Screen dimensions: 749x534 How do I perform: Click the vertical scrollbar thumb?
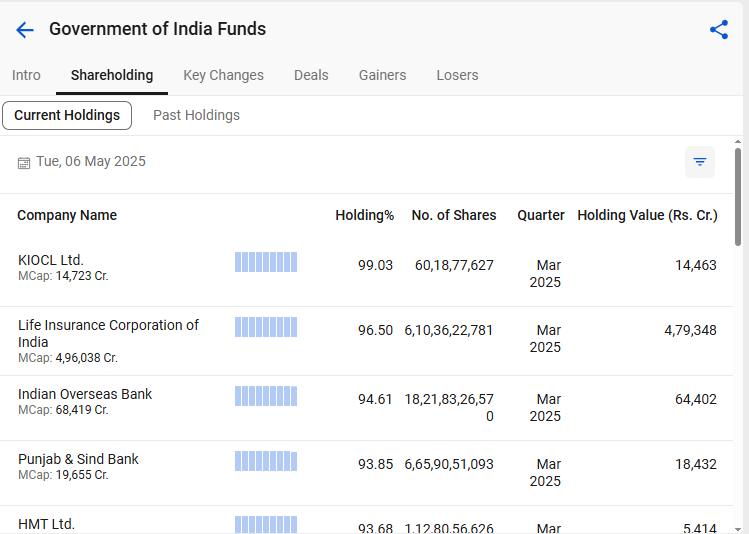738,197
